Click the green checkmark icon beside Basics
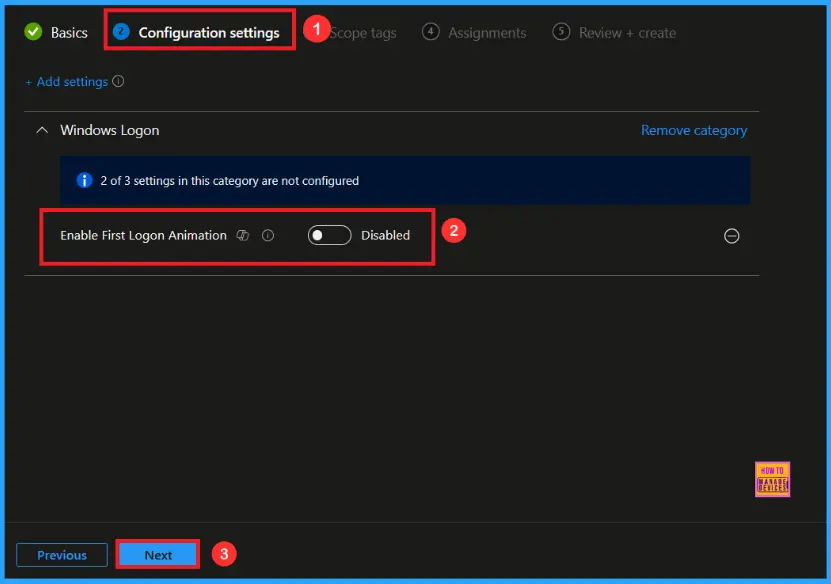The width and height of the screenshot is (831, 584). pos(33,32)
